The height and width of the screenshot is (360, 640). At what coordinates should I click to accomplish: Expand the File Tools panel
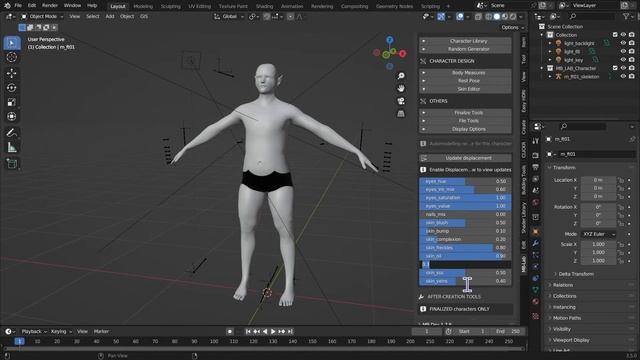465,121
